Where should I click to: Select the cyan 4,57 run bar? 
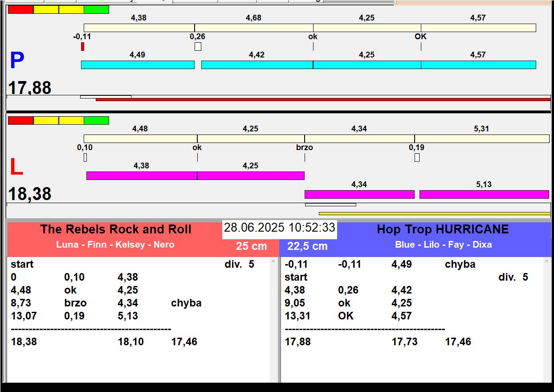click(x=478, y=65)
